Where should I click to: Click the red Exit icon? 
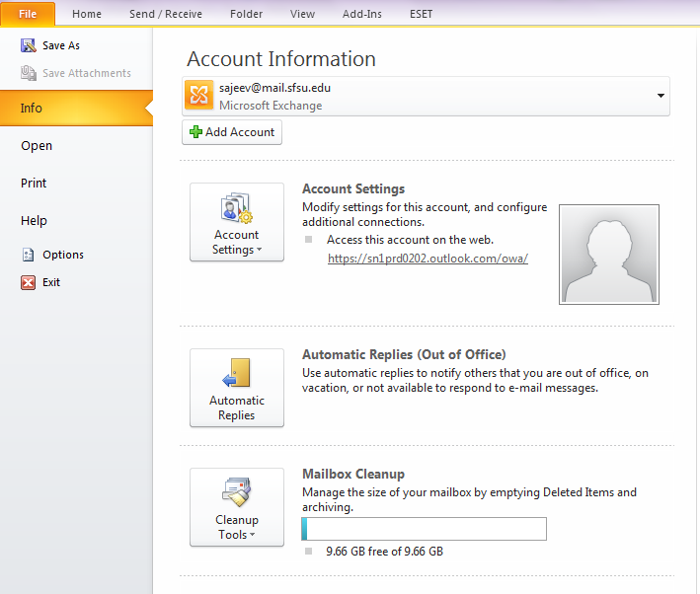(28, 282)
